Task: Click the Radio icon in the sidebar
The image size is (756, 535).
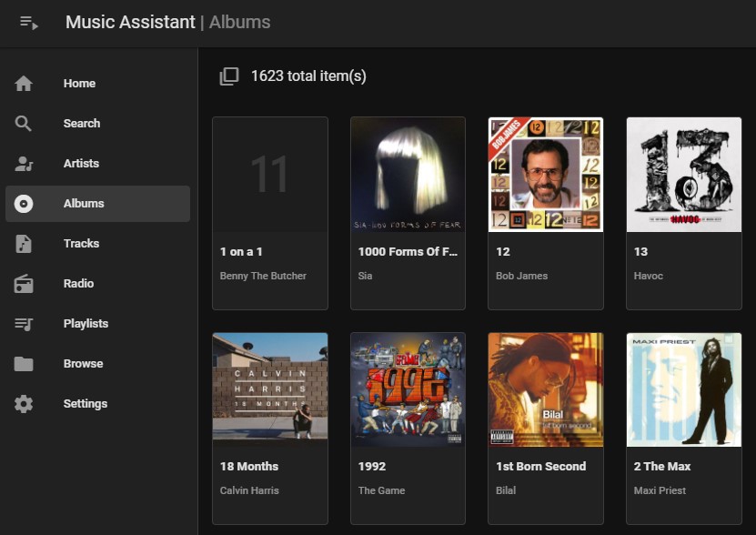Action: [x=24, y=284]
